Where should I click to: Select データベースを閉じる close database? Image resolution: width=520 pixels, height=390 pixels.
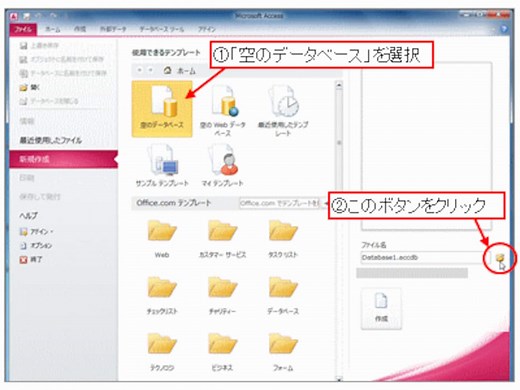pos(49,101)
